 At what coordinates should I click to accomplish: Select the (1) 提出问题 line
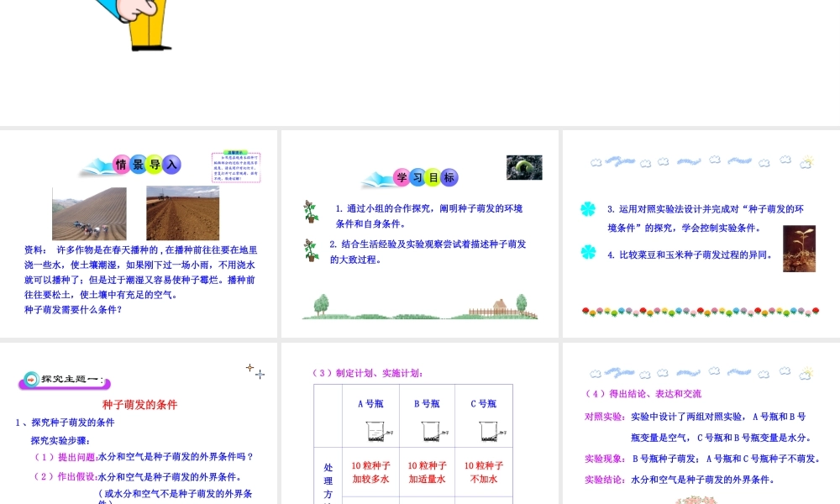pyautogui.click(x=142, y=457)
